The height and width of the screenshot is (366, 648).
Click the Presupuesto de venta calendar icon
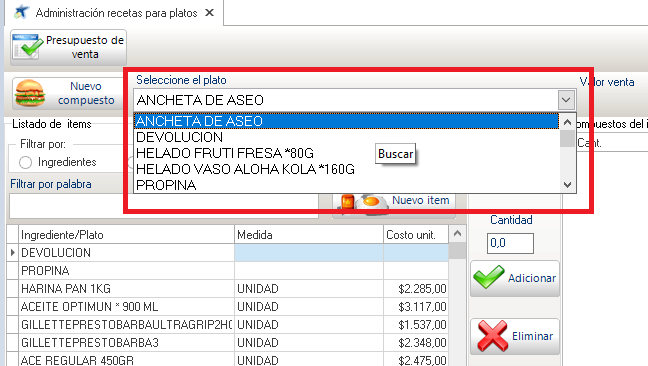tap(27, 47)
